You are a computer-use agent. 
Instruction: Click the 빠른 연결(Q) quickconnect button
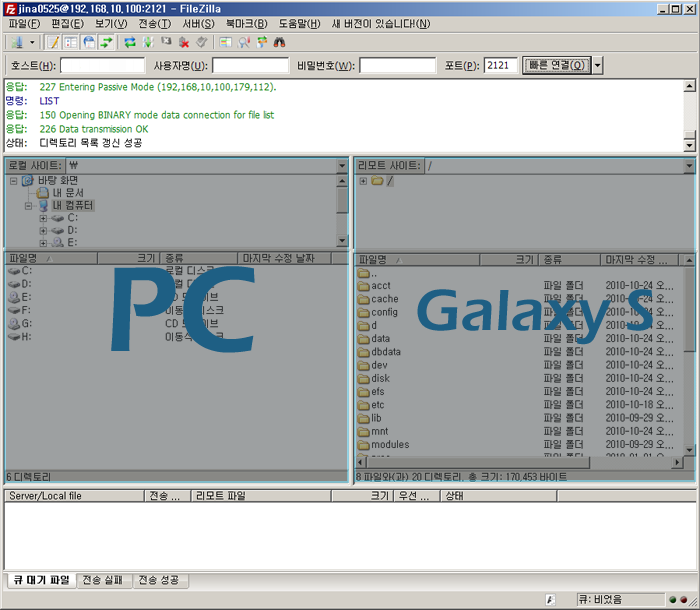[x=557, y=66]
